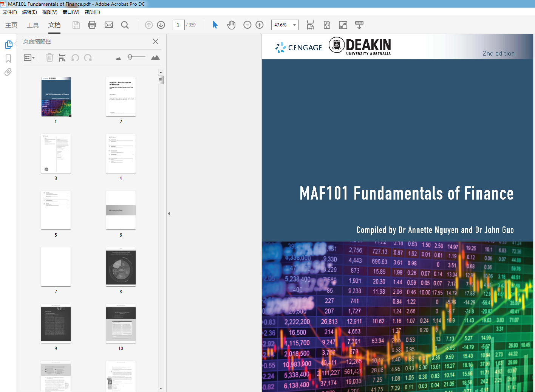Click the page number input field
Viewport: 535px width, 392px height.
(178, 25)
